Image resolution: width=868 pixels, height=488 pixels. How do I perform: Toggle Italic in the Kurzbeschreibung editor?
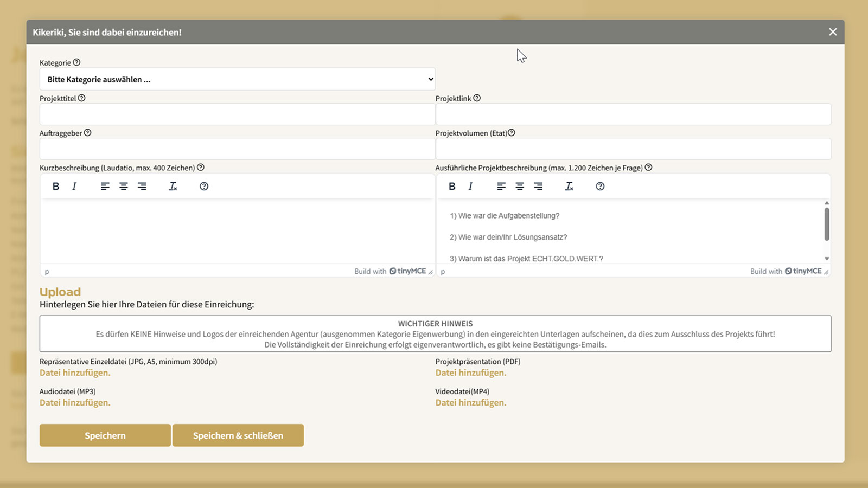(x=74, y=187)
